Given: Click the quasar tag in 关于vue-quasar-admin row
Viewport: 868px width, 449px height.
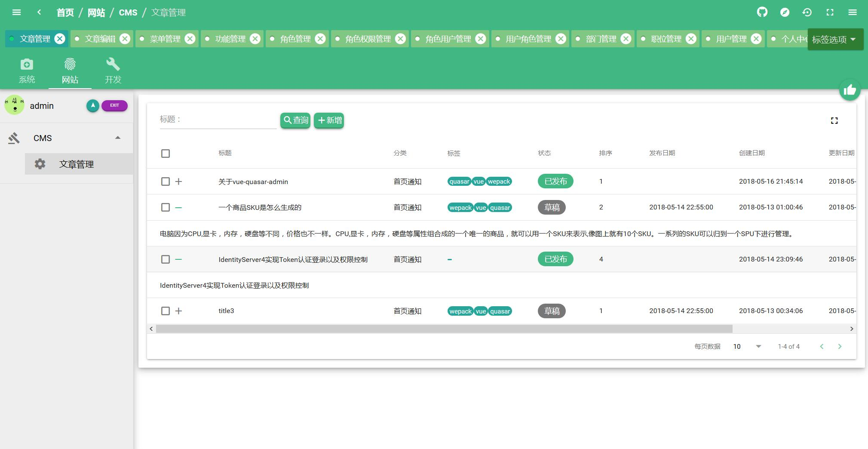Looking at the screenshot, I should (459, 181).
